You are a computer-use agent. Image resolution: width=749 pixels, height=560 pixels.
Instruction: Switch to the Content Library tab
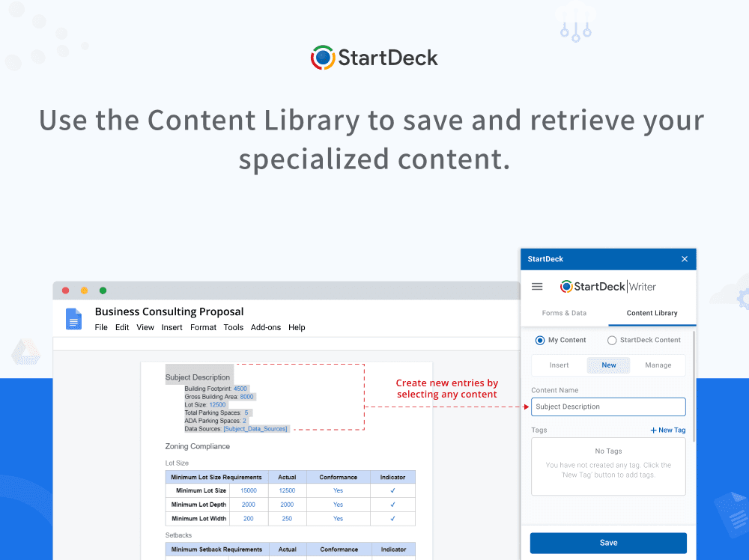tap(652, 313)
